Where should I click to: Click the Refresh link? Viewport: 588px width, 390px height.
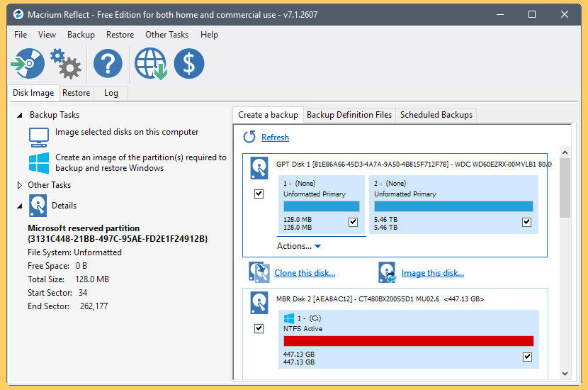(x=275, y=138)
